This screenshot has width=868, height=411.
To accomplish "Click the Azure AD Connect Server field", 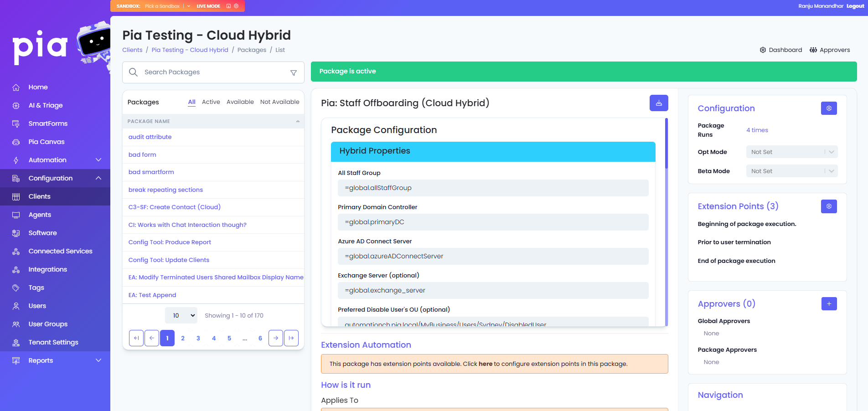I will tap(493, 256).
